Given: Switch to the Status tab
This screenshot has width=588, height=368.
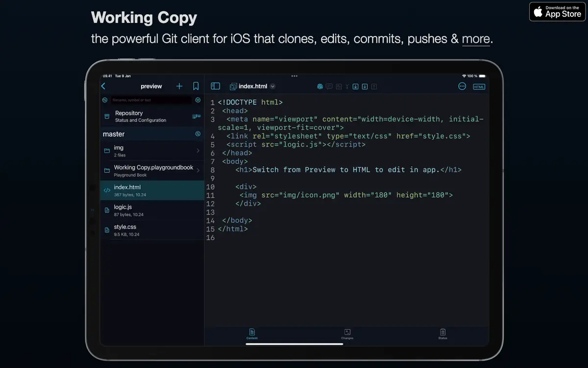Looking at the screenshot, I should point(442,334).
